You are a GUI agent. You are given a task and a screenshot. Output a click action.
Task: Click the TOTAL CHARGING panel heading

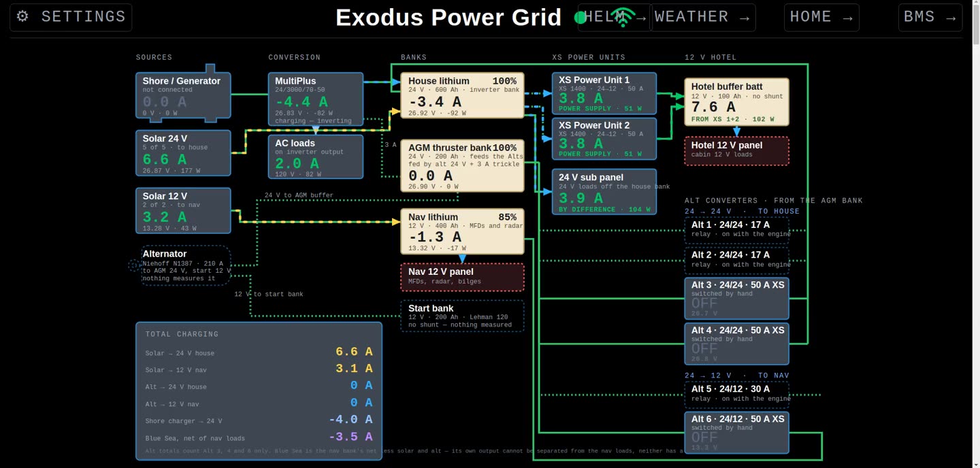coord(182,334)
